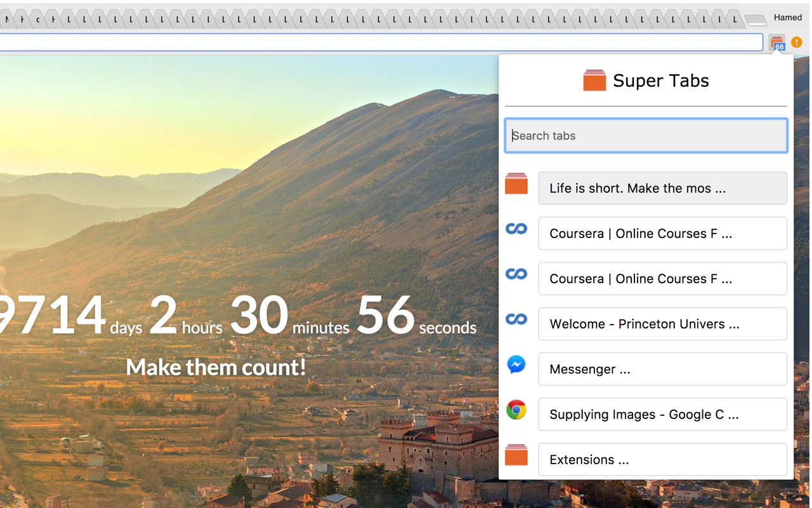This screenshot has width=812, height=508.
Task: Select the Welcome - Princeton Univers tab entry
Action: coord(662,324)
